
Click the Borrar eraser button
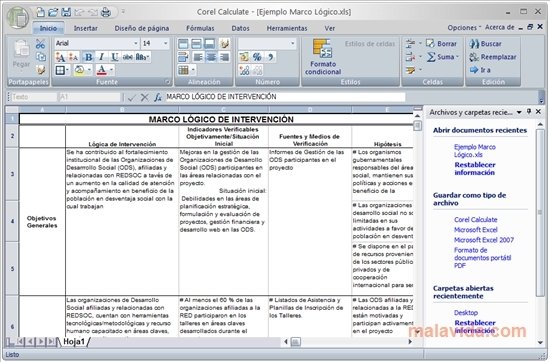(x=441, y=44)
